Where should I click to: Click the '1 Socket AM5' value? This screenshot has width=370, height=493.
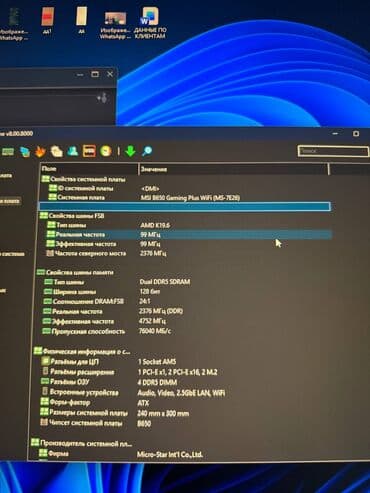157,362
